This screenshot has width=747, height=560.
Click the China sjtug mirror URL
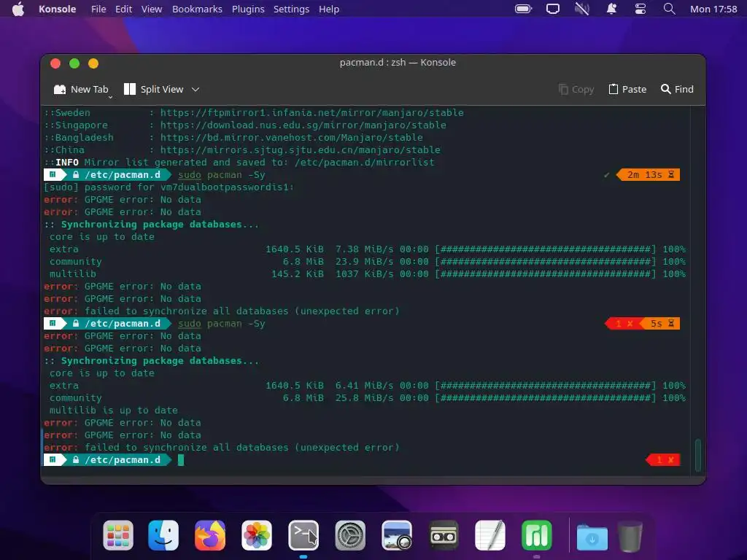(x=300, y=150)
